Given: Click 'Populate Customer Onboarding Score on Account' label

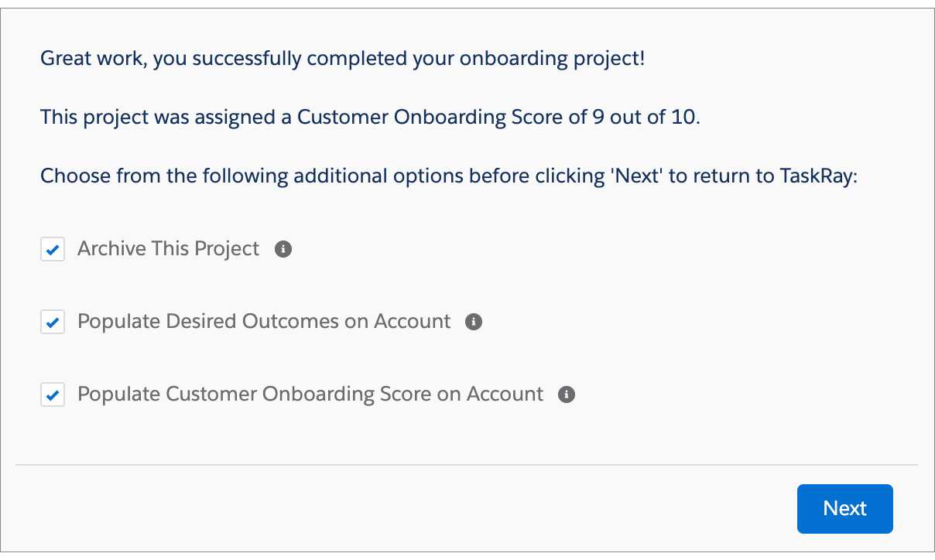Looking at the screenshot, I should click(x=310, y=394).
